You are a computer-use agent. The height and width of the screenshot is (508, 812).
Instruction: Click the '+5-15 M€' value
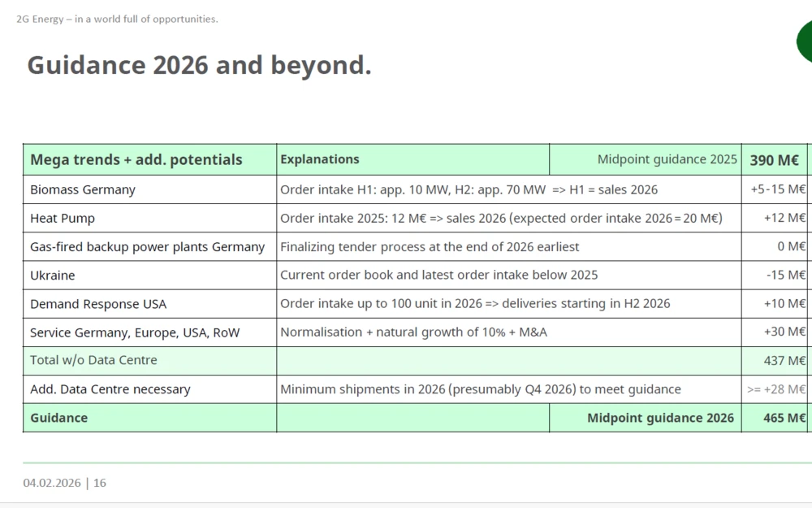[x=778, y=189]
